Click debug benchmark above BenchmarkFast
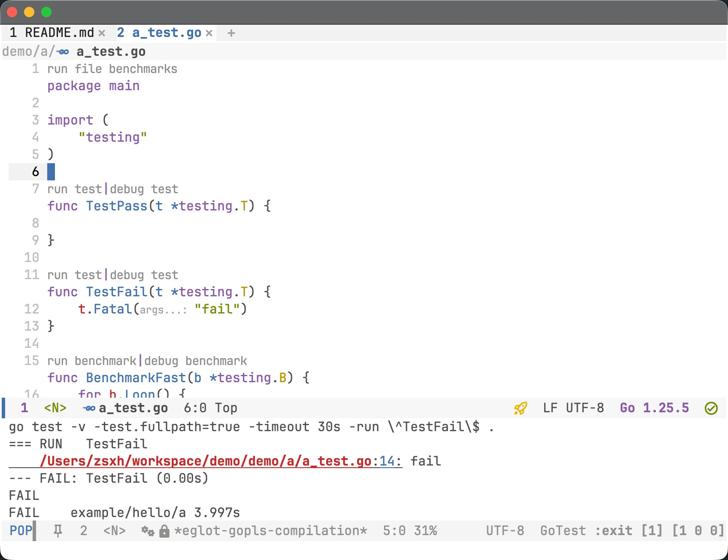Screen dimensions: 728x560 (x=195, y=361)
